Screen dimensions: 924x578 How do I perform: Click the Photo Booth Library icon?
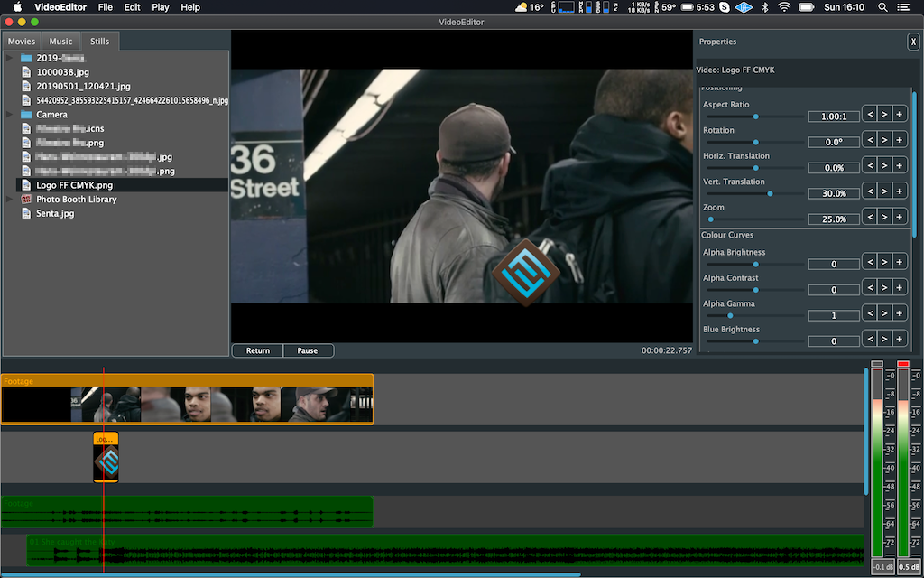[26, 200]
